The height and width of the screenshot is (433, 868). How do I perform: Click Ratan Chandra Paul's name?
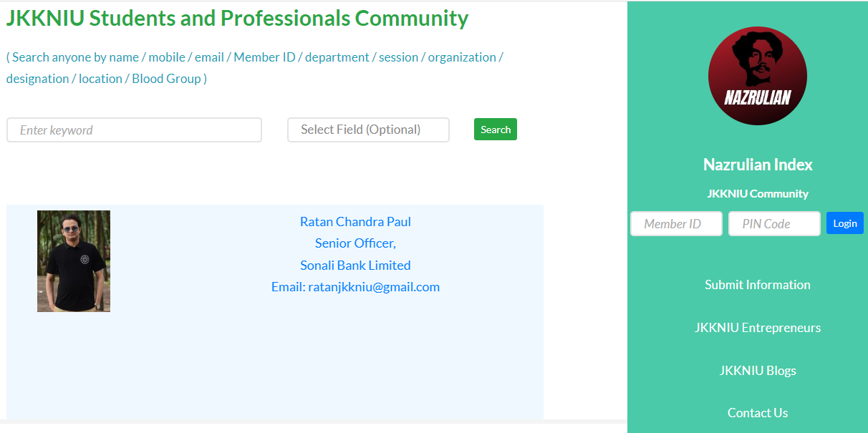pos(355,221)
